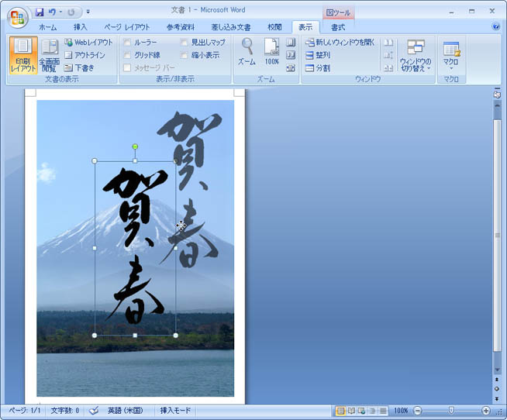This screenshot has height=420, width=507.
Task: Click the zoom slider in status bar
Action: (451, 411)
